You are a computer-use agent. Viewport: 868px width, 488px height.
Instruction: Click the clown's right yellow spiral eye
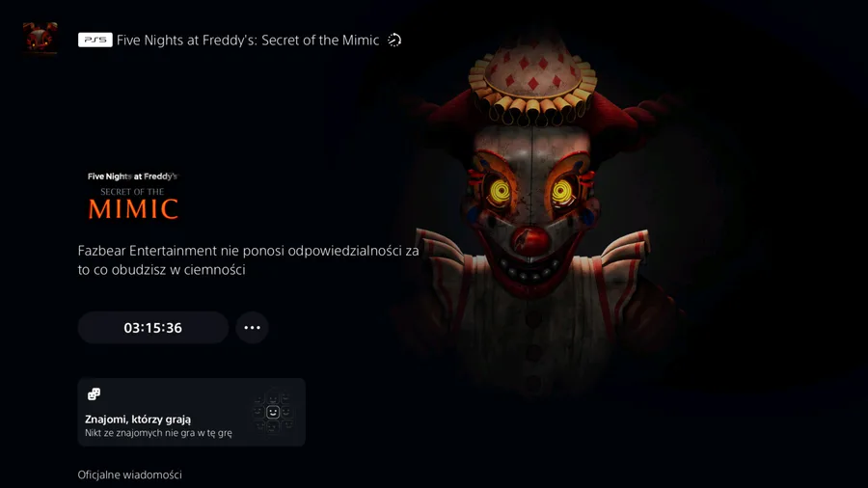tap(563, 192)
